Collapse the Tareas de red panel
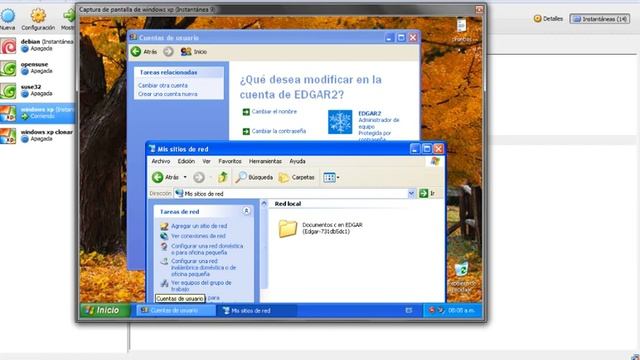The image size is (640, 360). pos(246,211)
